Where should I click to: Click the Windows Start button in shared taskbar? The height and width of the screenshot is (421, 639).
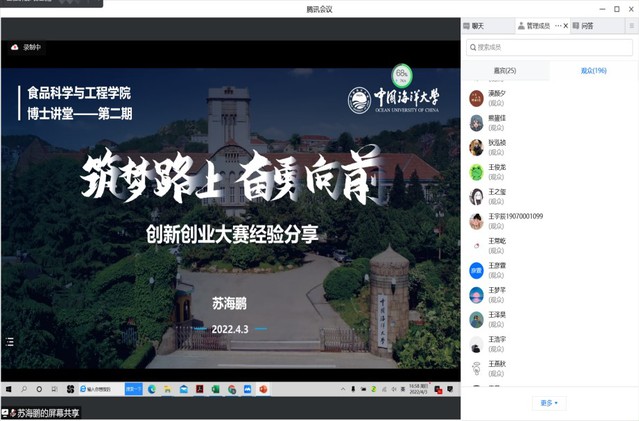tap(8, 389)
